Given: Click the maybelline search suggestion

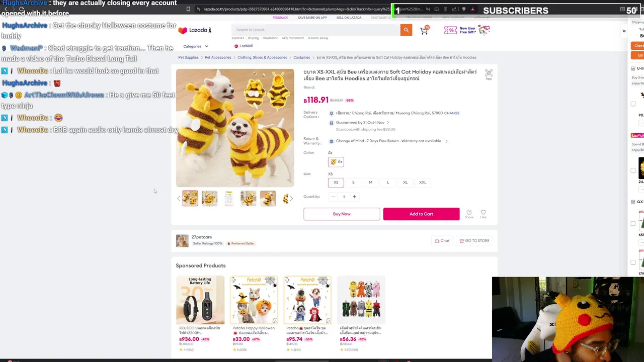Looking at the screenshot, I should (270, 38).
